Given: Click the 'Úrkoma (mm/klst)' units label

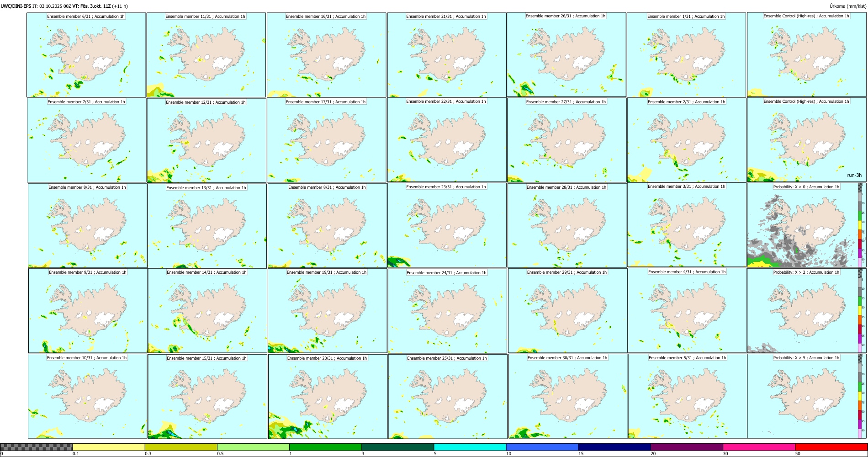Looking at the screenshot, I should (847, 6).
